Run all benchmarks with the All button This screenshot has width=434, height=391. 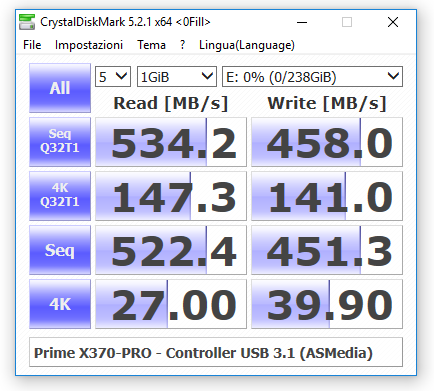click(60, 88)
